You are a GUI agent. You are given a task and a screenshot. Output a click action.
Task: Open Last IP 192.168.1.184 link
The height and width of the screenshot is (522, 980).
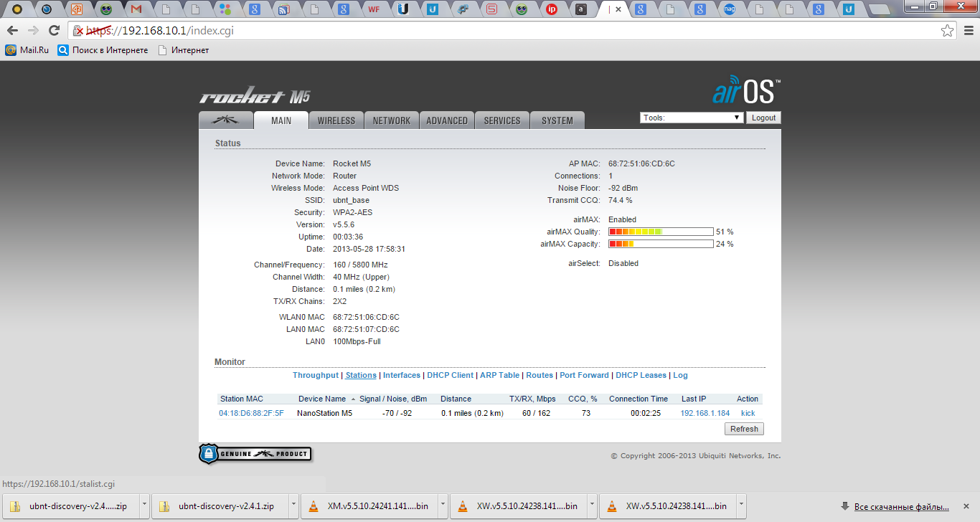[x=705, y=413]
